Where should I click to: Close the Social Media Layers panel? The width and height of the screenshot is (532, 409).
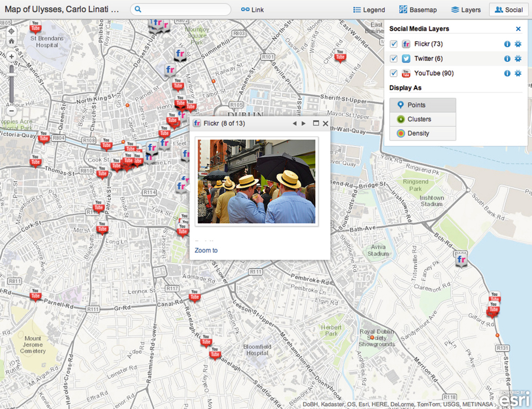click(518, 29)
